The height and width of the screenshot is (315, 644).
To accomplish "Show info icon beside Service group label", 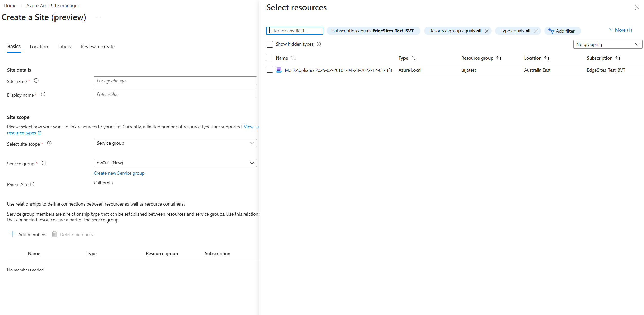I will point(44,163).
